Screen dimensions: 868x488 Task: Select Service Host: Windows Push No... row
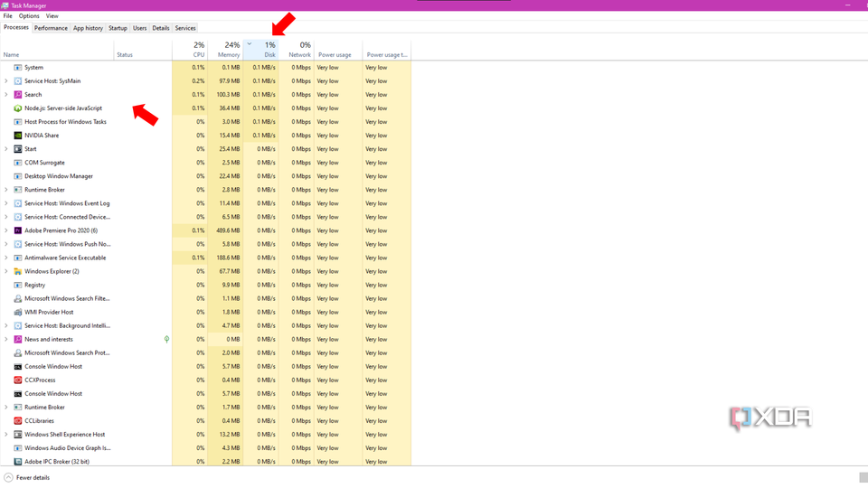point(205,244)
